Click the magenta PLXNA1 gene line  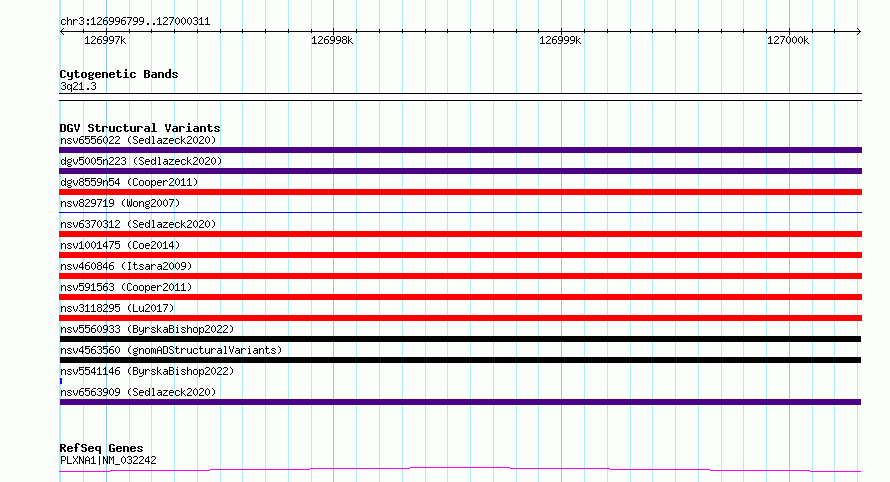tap(460, 470)
